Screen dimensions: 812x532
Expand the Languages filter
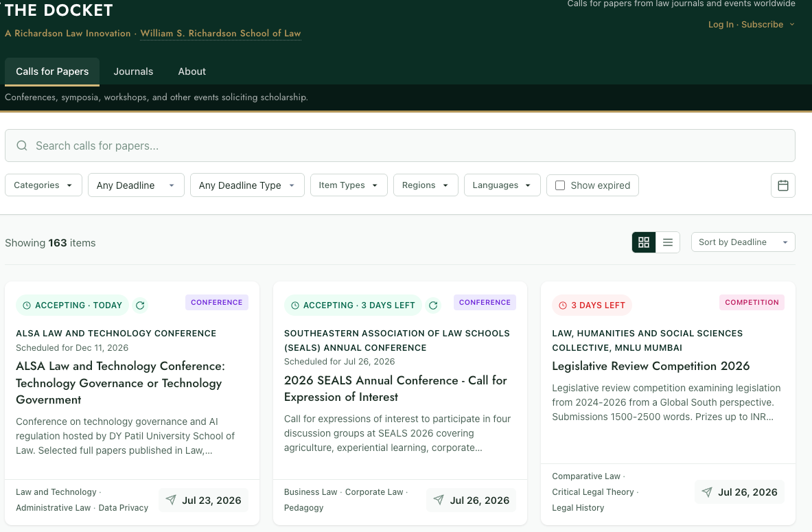pyautogui.click(x=502, y=185)
